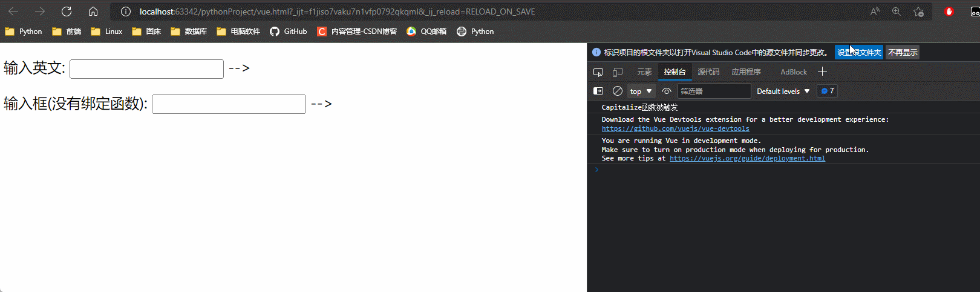This screenshot has width=980, height=292.
Task: Click the info icon in DevTools banner
Action: click(x=596, y=52)
